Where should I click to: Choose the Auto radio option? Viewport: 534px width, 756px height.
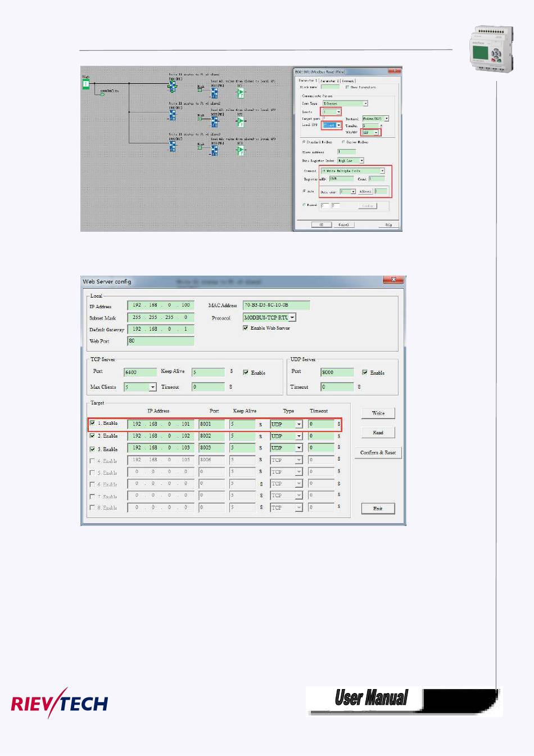(304, 191)
